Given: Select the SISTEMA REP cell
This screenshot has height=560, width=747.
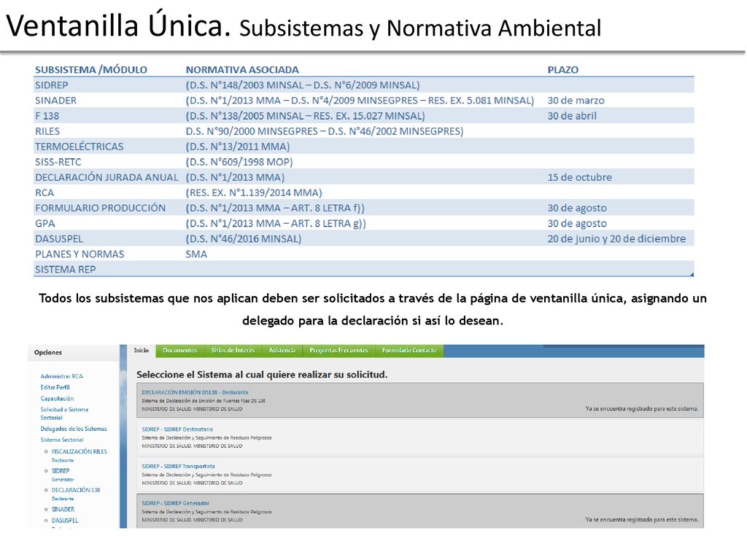Looking at the screenshot, I should 65,270.
